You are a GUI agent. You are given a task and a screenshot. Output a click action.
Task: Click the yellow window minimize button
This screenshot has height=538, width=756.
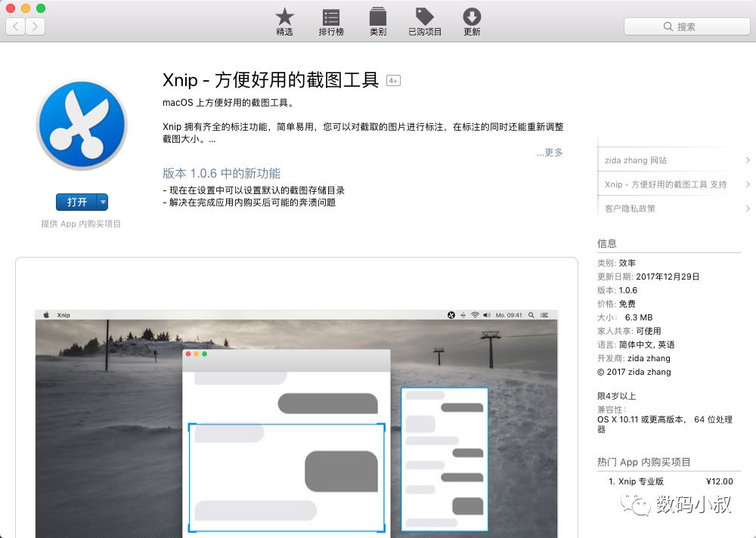click(26, 8)
